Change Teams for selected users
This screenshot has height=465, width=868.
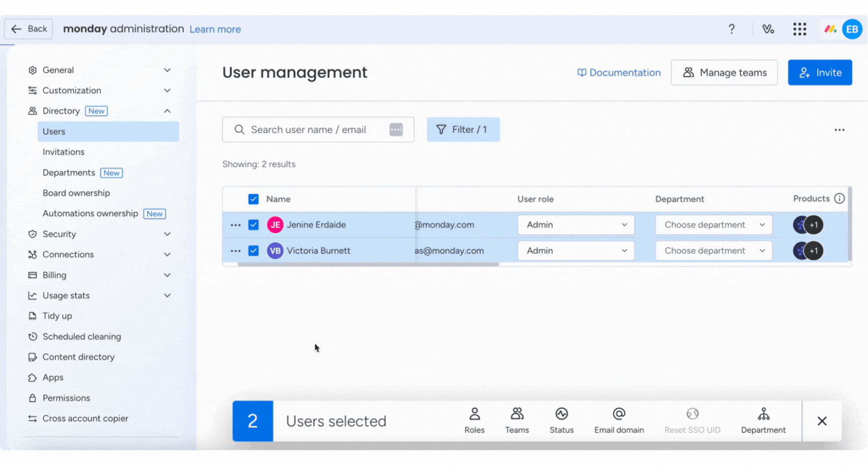517,421
